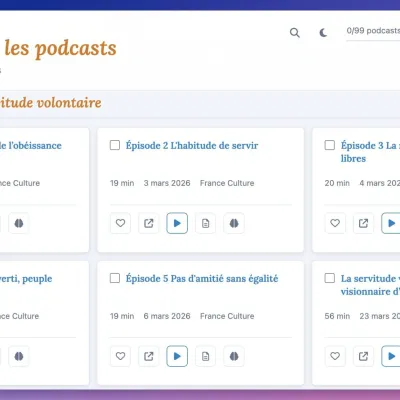Image resolution: width=400 pixels, height=400 pixels.
Task: Play Épisode 2 L'habitude de servir
Action: 177,223
